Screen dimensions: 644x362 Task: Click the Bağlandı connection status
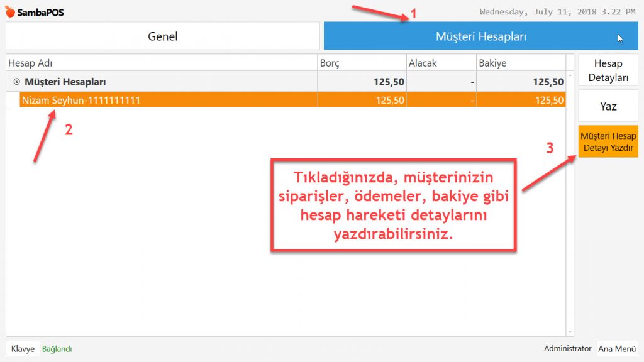click(x=57, y=349)
